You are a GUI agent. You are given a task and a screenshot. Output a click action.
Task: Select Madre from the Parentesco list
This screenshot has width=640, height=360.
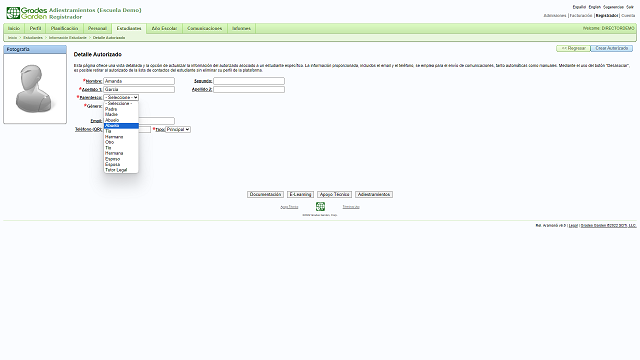pos(121,115)
